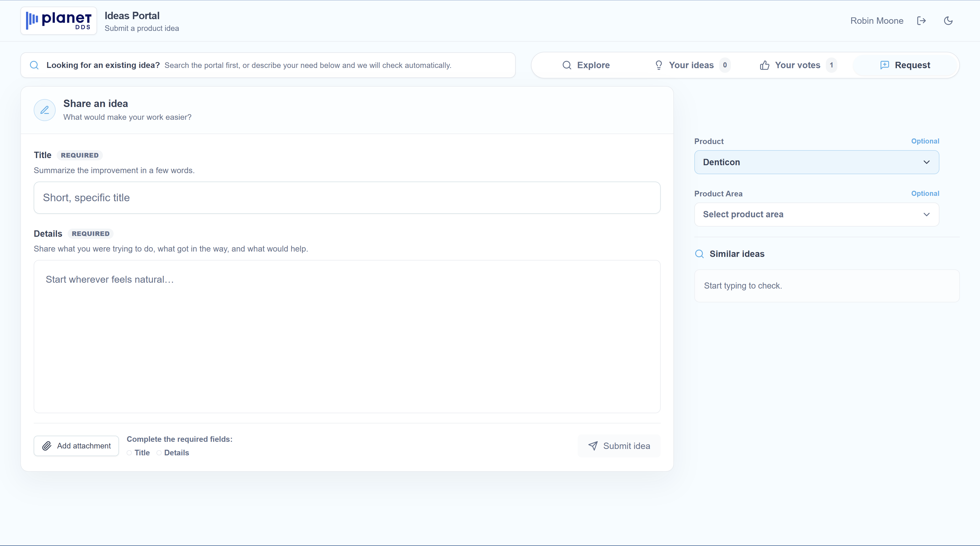This screenshot has width=980, height=546.
Task: Click the Share an idea heading
Action: (95, 103)
